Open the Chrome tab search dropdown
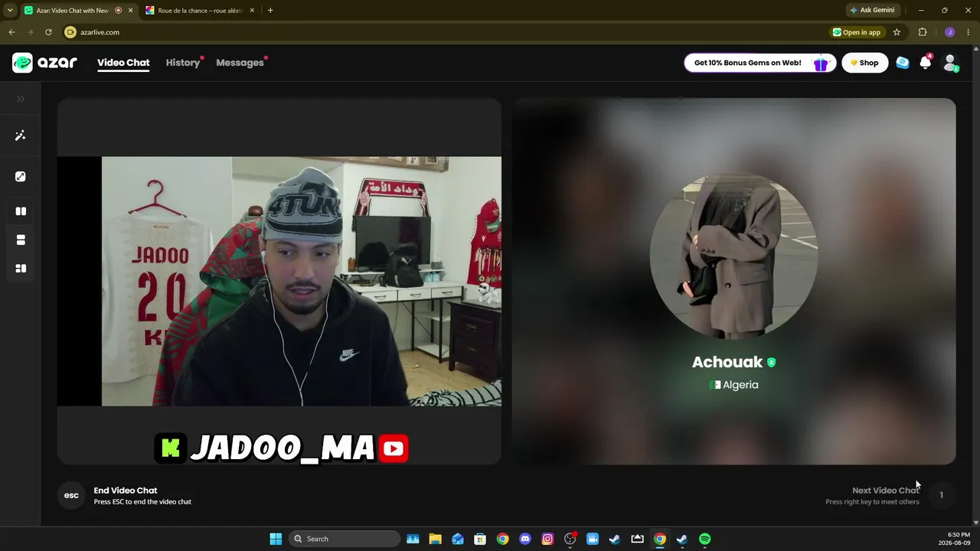Image resolution: width=980 pixels, height=551 pixels. (x=10, y=10)
